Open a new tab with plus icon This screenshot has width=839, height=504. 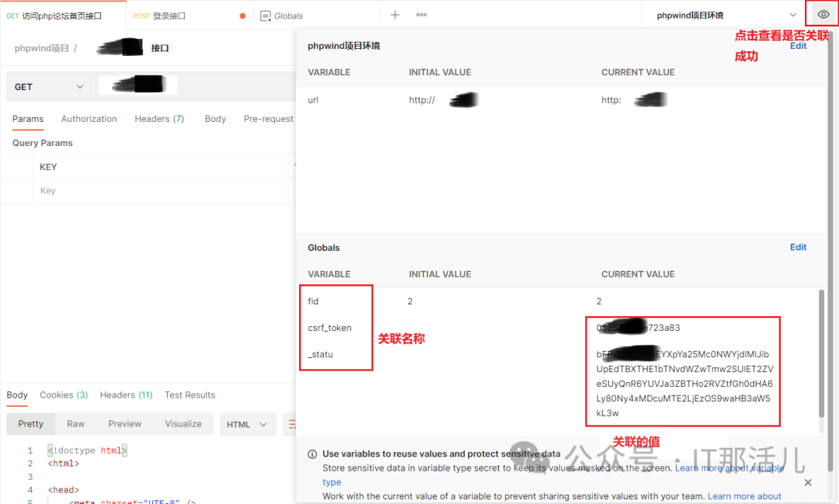click(x=395, y=15)
